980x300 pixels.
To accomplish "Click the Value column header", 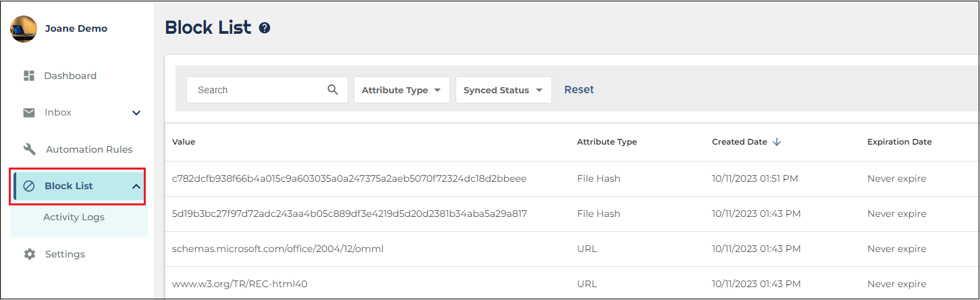I will 184,142.
